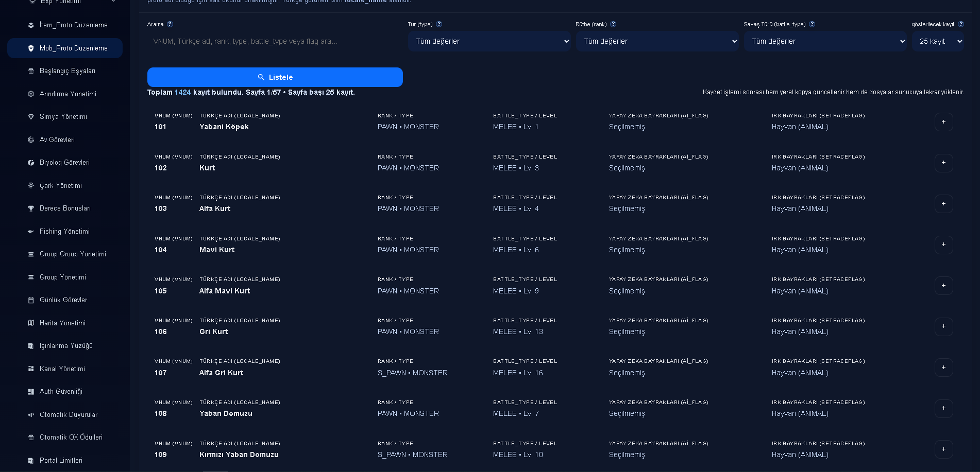Image resolution: width=980 pixels, height=472 pixels.
Task: Expand row 104 Mavi Kurt with the plus button
Action: click(943, 244)
